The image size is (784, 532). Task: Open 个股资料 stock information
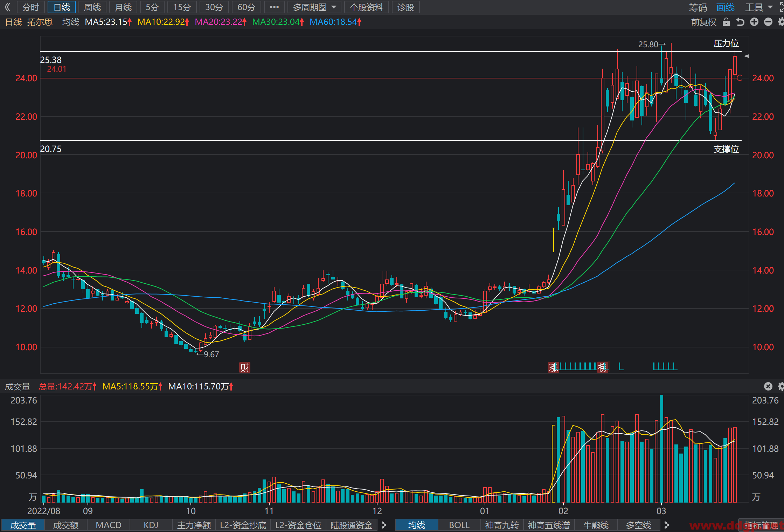pos(366,7)
